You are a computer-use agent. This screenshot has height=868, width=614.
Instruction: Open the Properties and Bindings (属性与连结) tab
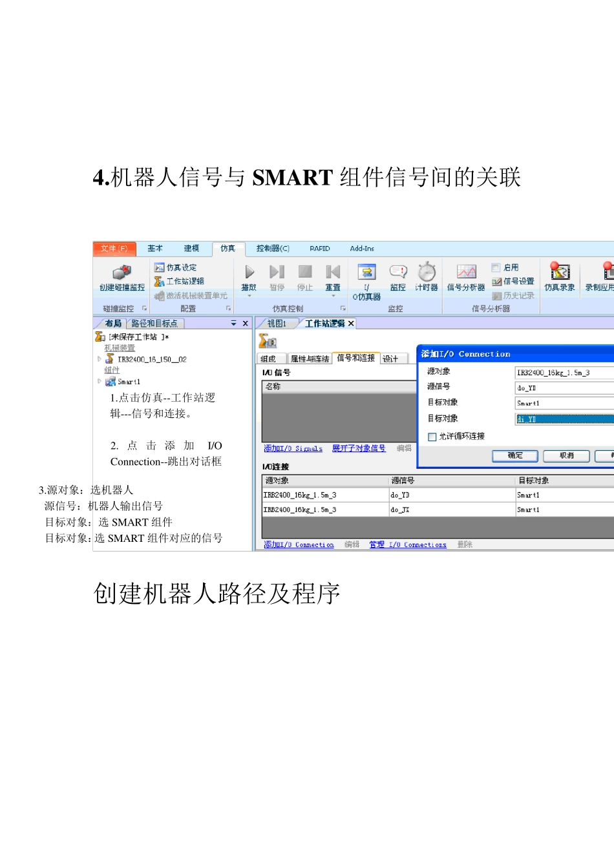pyautogui.click(x=310, y=359)
